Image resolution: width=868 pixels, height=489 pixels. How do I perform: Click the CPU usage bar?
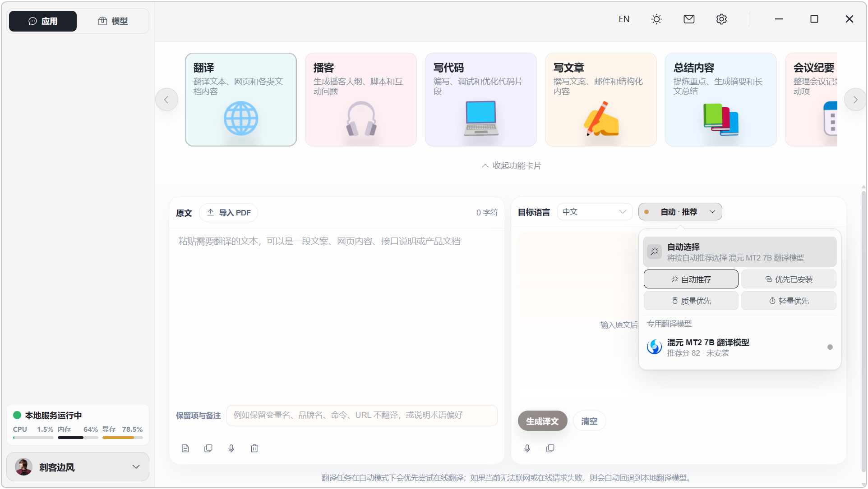coord(33,437)
